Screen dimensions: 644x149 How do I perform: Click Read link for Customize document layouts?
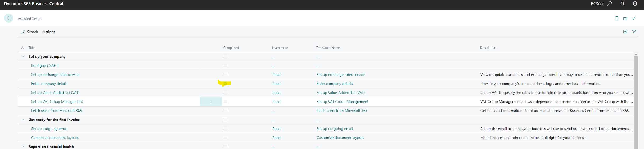(276, 138)
